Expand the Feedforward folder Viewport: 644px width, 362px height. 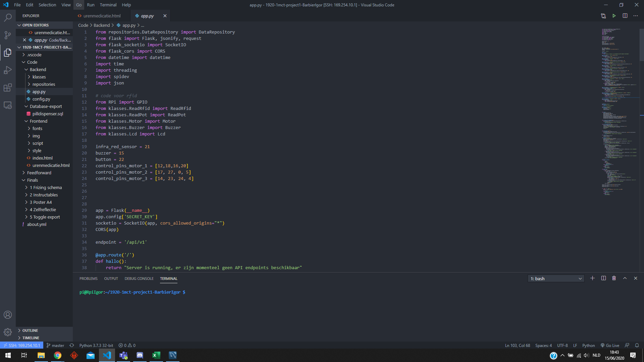pos(44,173)
